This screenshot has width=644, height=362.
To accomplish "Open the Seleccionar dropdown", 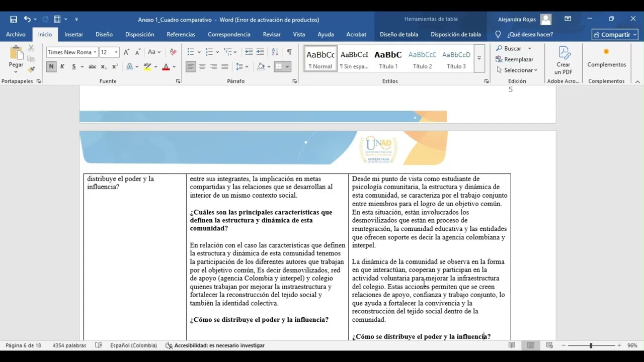I will click(x=517, y=70).
